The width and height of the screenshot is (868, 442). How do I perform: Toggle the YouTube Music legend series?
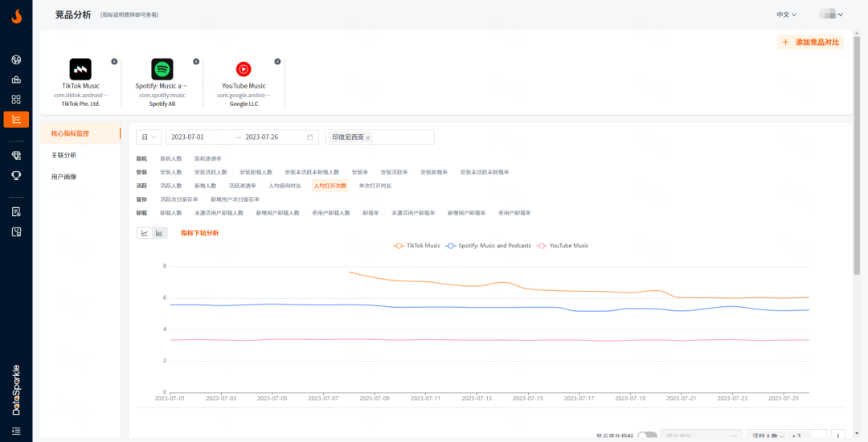click(563, 245)
